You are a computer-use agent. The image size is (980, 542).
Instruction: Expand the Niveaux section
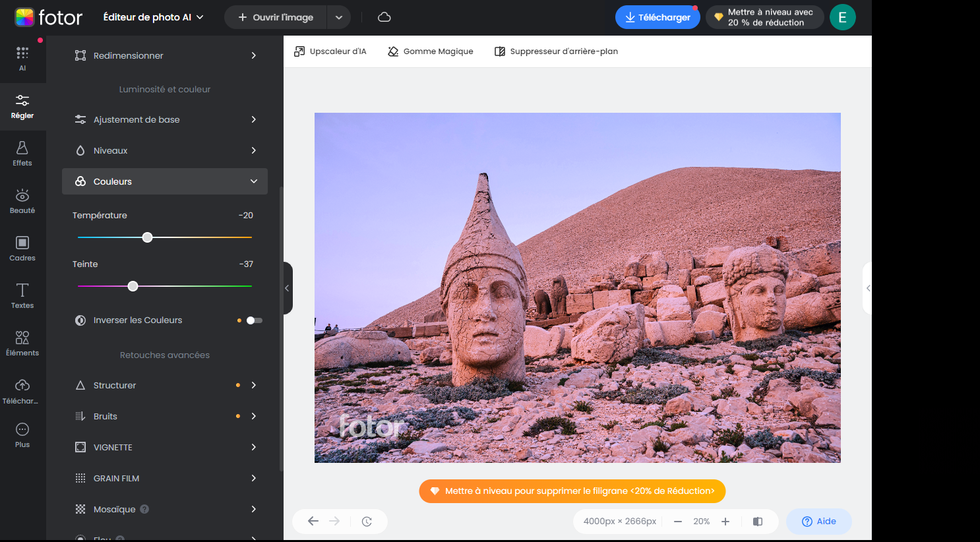click(x=164, y=150)
